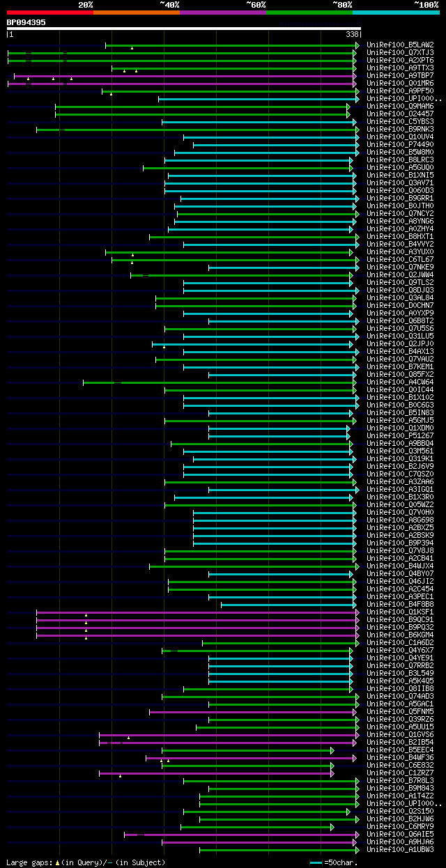The image size is (446, 868).
Task: Click the green ~80% identity legend segment
Action: 309,13
